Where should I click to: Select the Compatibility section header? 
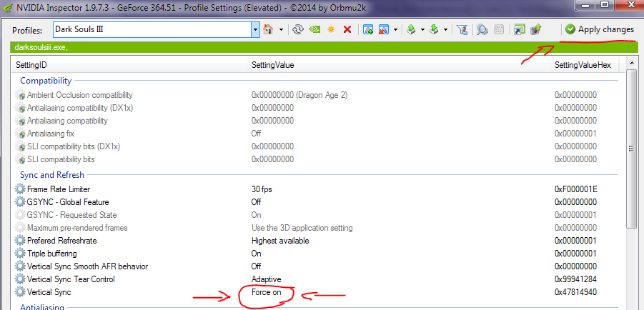tap(46, 81)
